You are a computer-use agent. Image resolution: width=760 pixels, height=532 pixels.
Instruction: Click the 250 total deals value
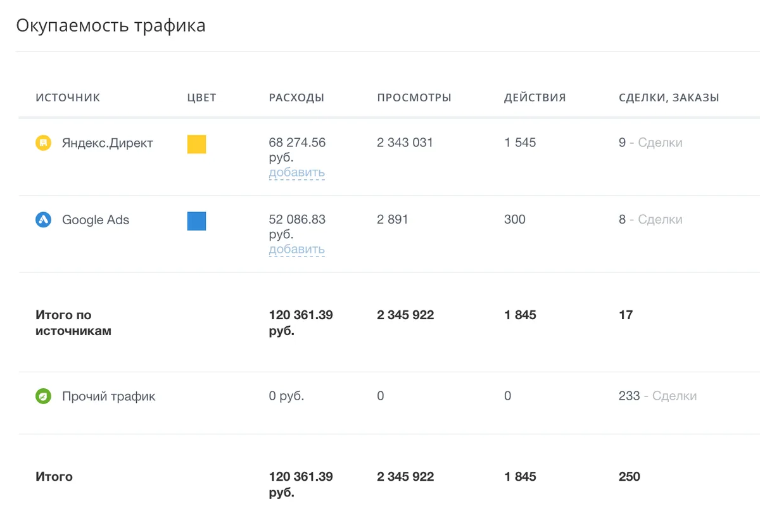click(630, 477)
